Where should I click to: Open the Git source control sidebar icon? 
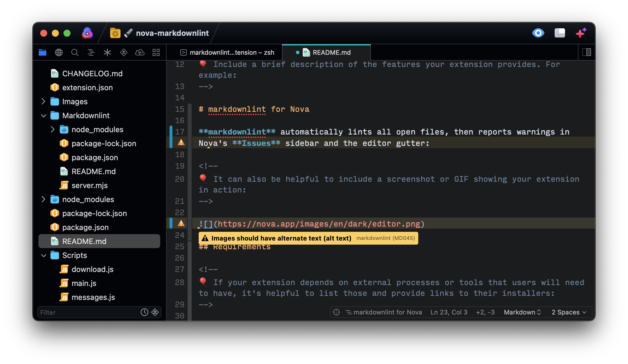124,52
